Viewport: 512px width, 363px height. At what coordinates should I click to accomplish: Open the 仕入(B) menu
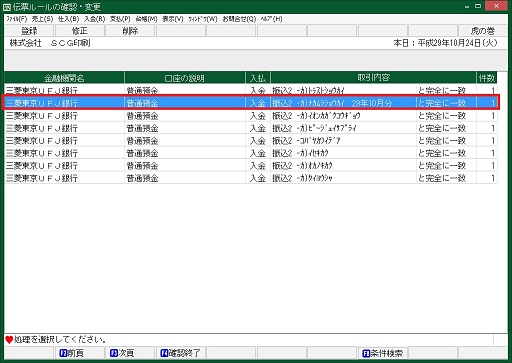tap(68, 19)
